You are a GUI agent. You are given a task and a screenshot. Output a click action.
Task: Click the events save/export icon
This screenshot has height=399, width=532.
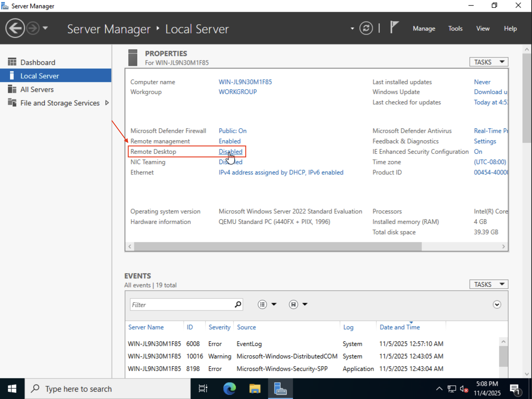click(293, 304)
